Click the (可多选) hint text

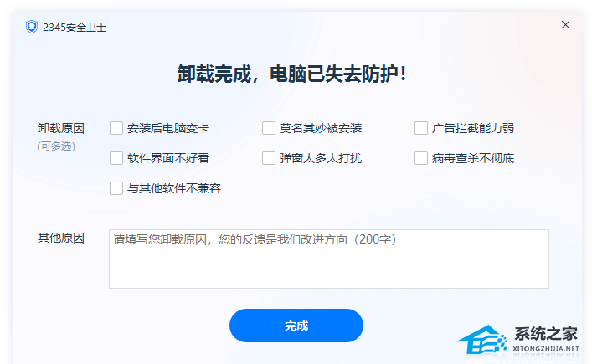56,146
